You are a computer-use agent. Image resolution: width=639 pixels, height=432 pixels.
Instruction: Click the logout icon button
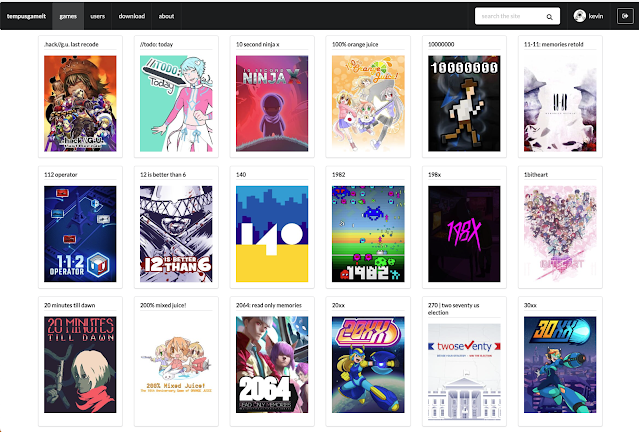pos(625,16)
